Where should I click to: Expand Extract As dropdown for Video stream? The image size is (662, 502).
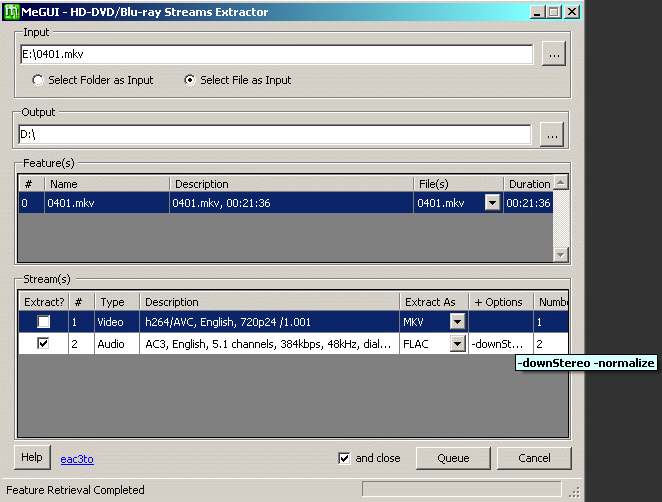457,322
